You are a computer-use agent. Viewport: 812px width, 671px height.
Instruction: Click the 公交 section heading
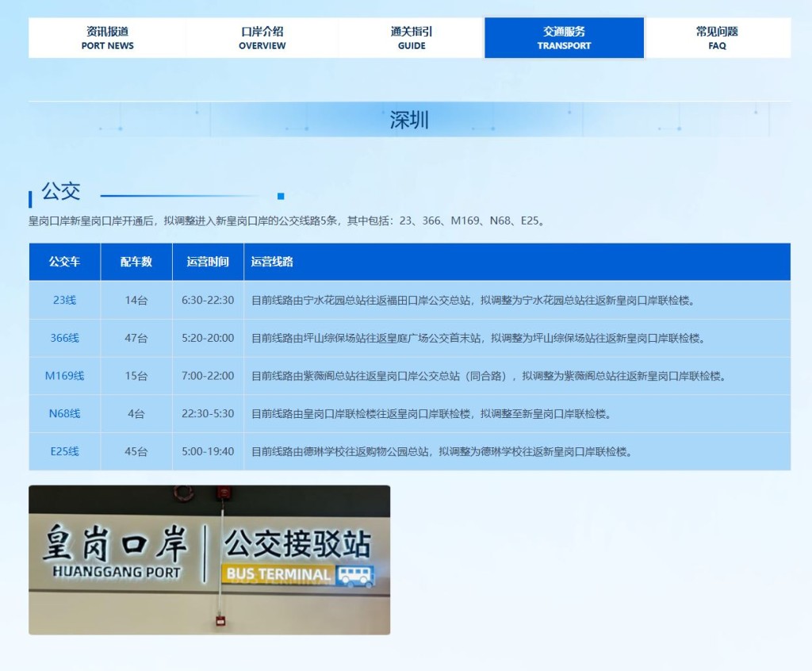point(61,191)
